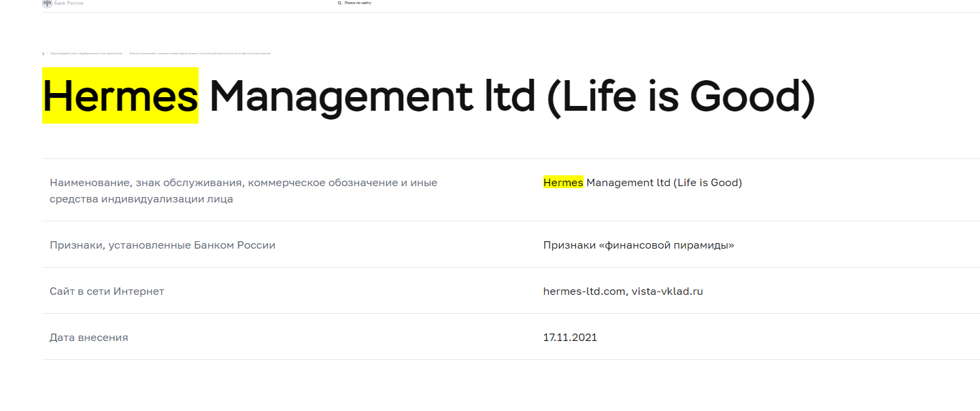Click the 'Дата внесения' label
This screenshot has height=411, width=980.
click(88, 338)
